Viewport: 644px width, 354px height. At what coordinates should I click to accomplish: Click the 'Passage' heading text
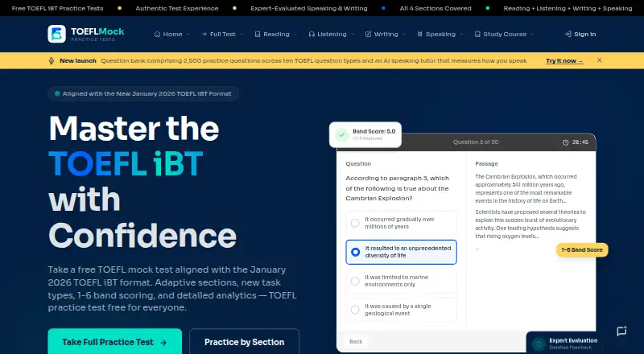[x=486, y=163]
